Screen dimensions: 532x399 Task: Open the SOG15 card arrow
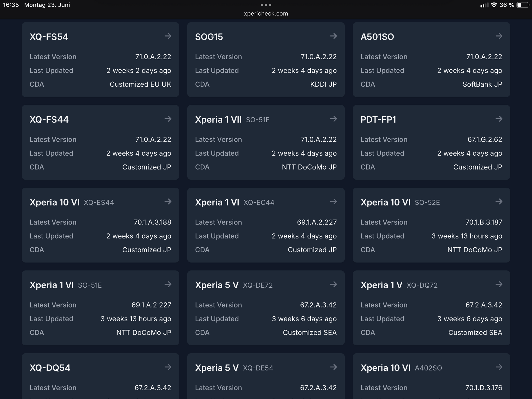(333, 36)
